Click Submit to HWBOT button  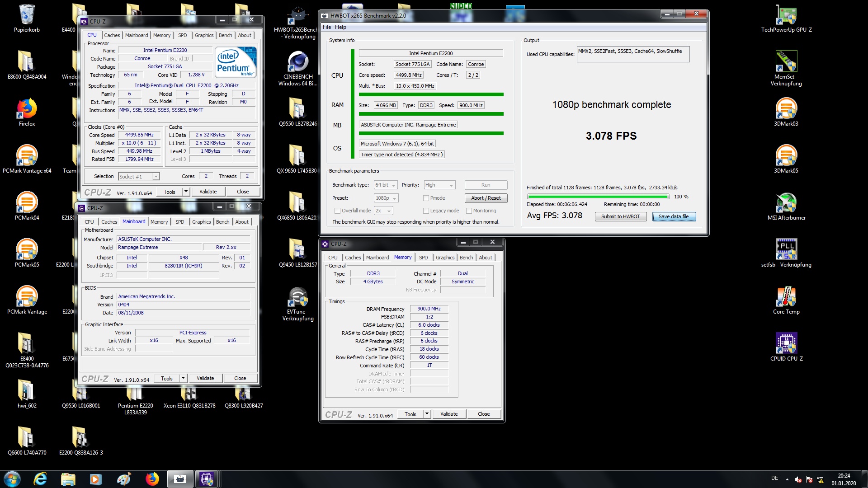tap(620, 216)
